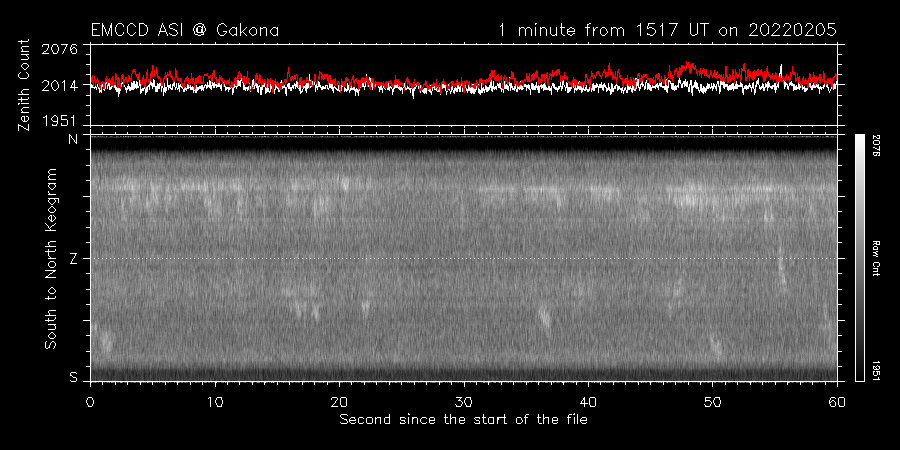Click the '0' tick label on time axis
The image size is (900, 450).
90,402
